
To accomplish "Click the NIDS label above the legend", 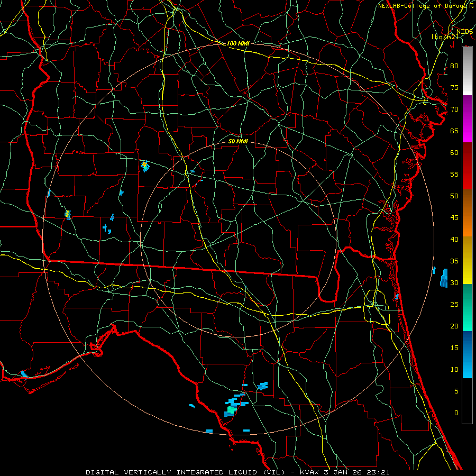I will pyautogui.click(x=464, y=32).
